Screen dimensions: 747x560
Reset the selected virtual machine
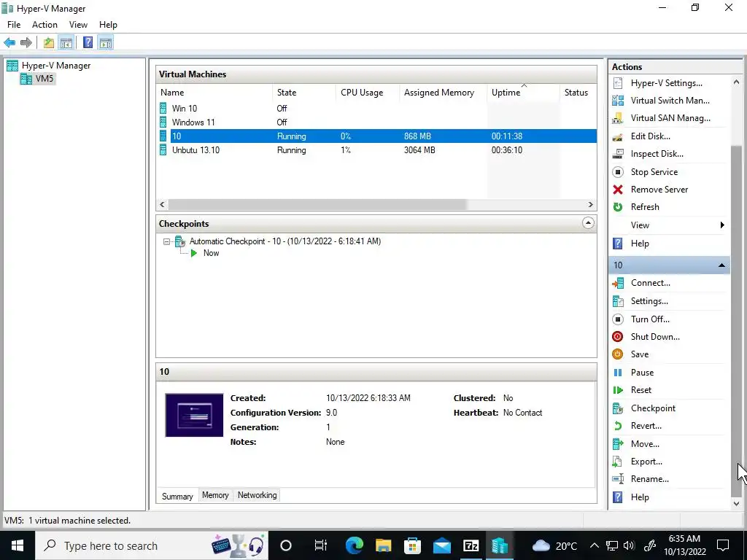[x=640, y=390]
